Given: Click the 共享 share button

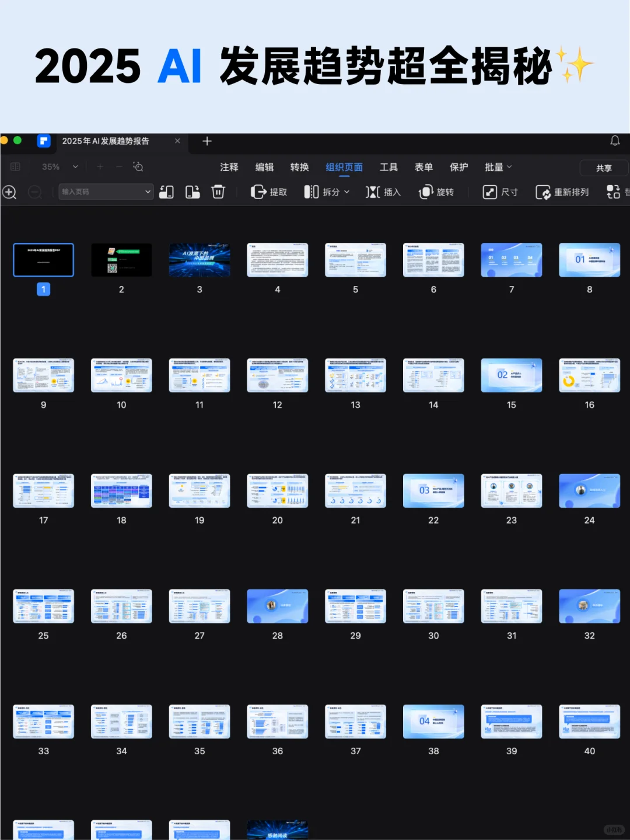Looking at the screenshot, I should click(604, 168).
